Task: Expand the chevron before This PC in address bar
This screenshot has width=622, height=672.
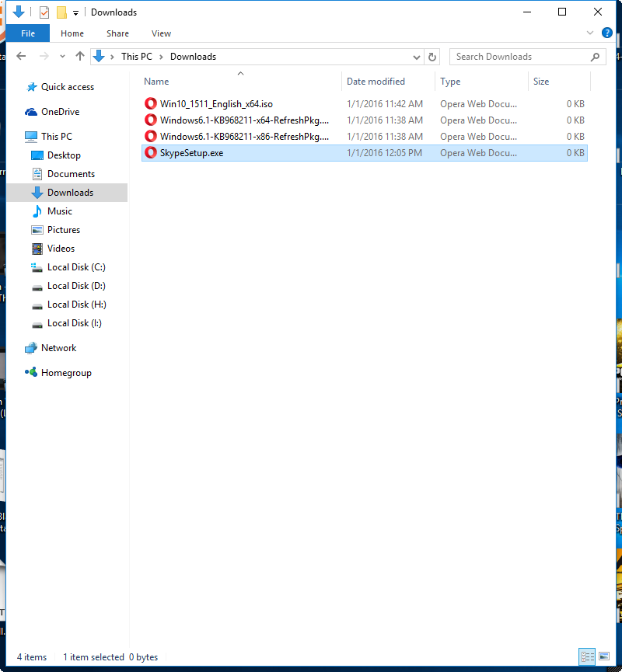Action: 112,57
